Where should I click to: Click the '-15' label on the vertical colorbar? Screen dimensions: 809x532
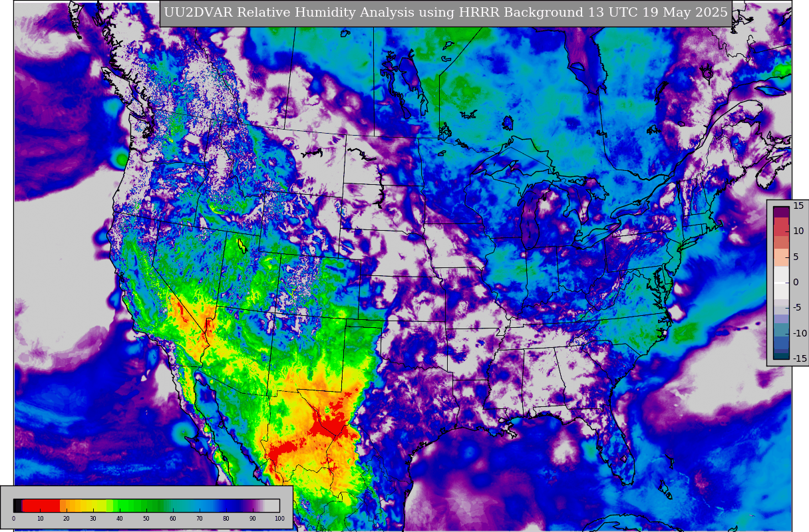coord(799,358)
